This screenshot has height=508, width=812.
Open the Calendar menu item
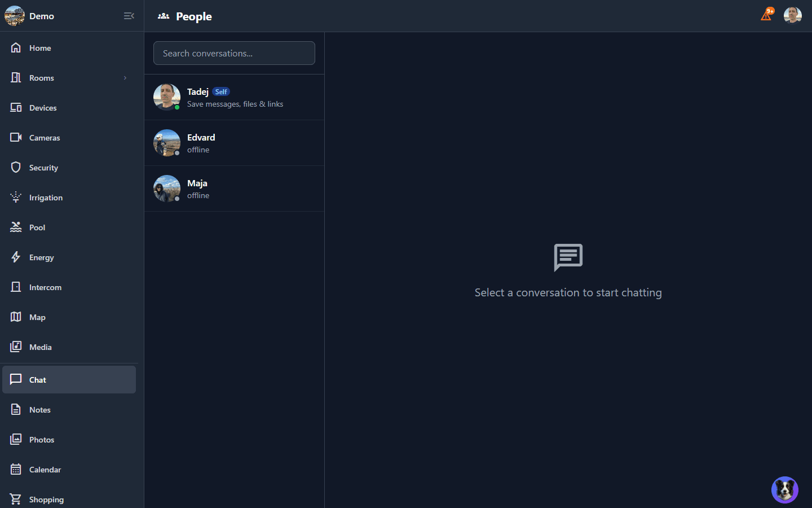point(45,470)
